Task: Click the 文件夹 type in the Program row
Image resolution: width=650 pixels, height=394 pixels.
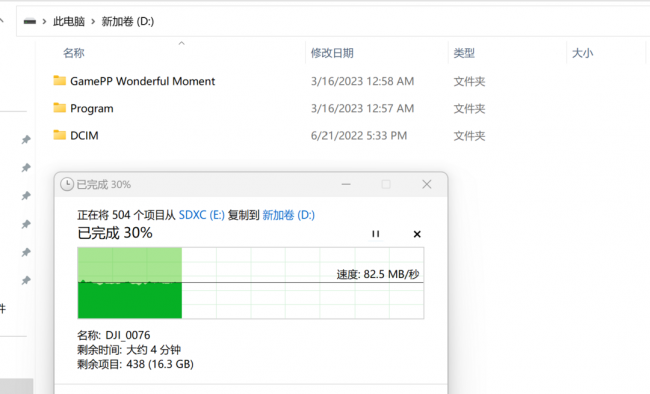Action: pyautogui.click(x=469, y=108)
